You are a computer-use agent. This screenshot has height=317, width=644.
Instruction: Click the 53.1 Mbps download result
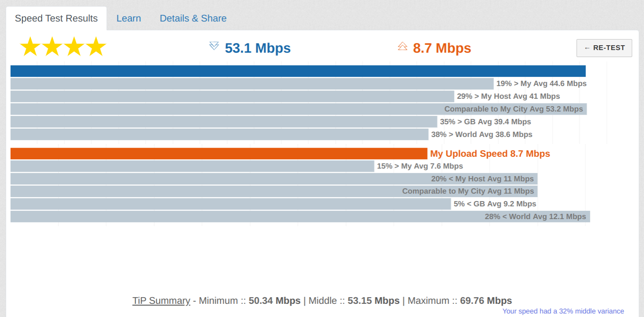click(258, 48)
